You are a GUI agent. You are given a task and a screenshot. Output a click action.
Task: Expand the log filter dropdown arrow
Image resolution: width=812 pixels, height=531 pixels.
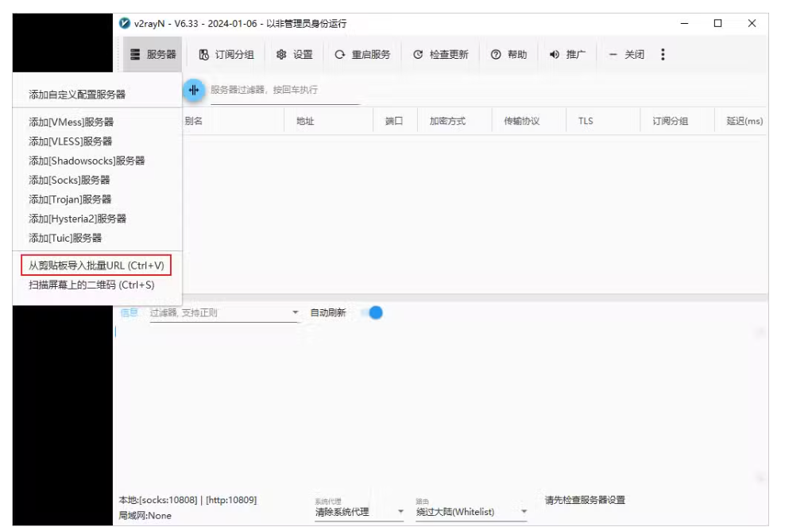point(296,313)
